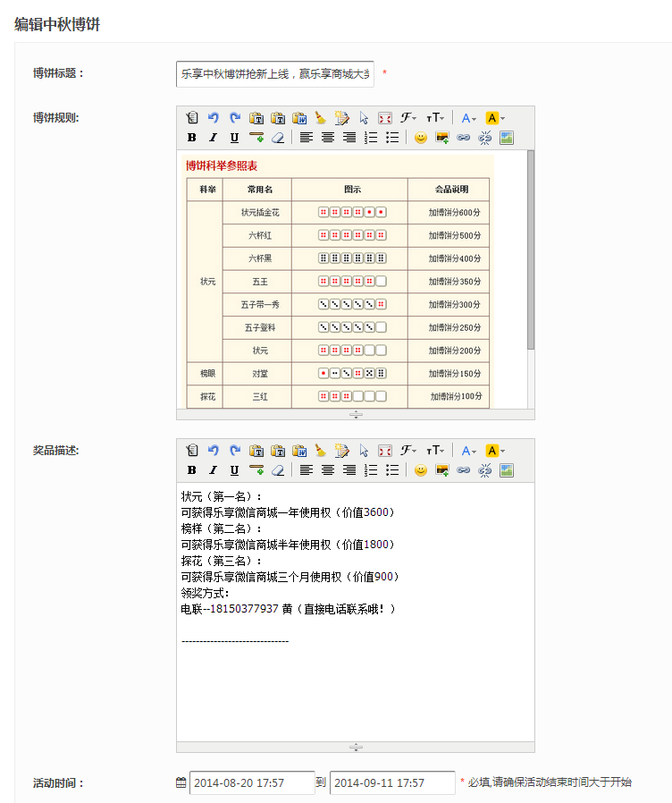Click Paste from Word in 博饼规则 toolbar
The image size is (672, 803).
click(x=299, y=118)
